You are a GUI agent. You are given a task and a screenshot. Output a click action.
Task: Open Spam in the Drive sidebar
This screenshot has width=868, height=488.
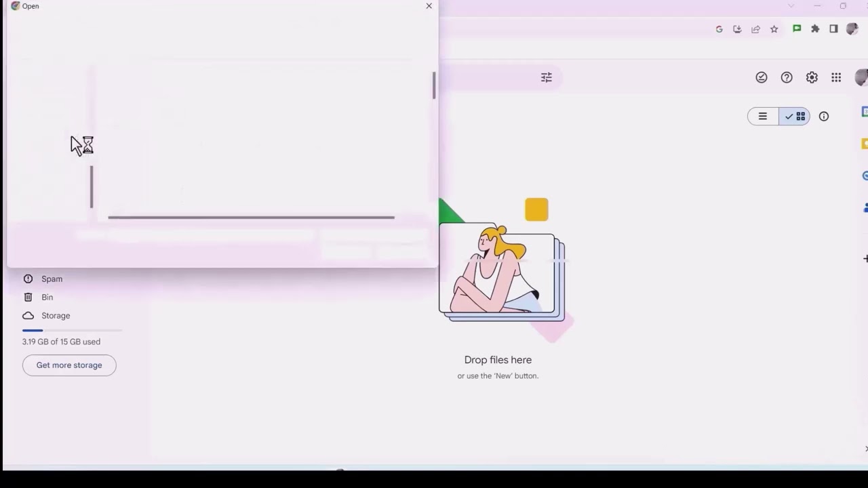click(52, 279)
